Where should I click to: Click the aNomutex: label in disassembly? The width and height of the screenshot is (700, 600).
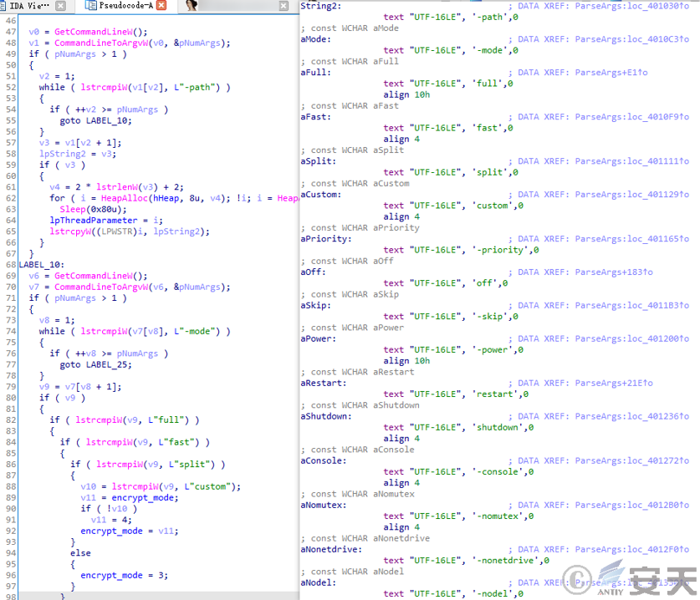324,505
